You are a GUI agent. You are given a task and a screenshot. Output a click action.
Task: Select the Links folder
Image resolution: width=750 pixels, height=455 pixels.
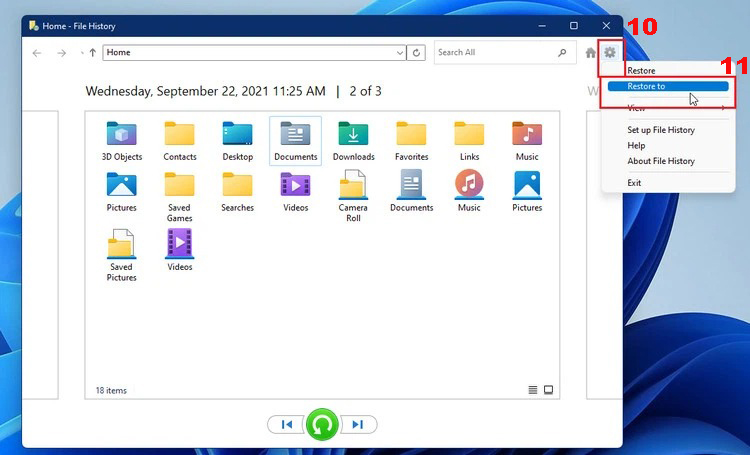469,141
